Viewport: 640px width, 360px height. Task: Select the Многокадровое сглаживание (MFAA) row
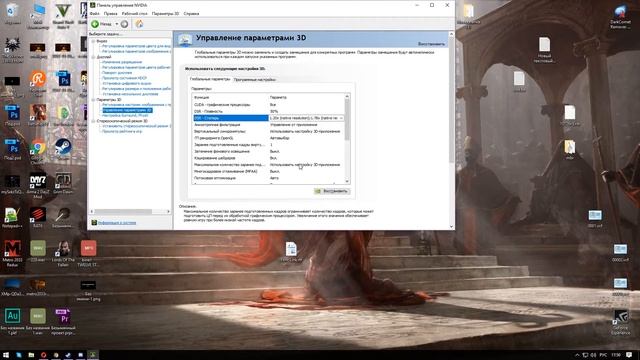tap(269, 171)
